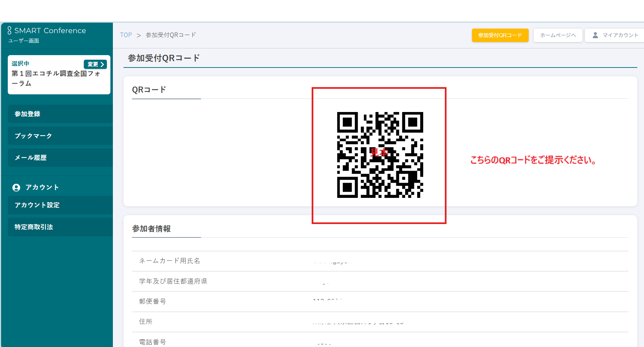The image size is (644, 347).
Task: Select メール履歴 from the sidebar
Action: [60, 158]
